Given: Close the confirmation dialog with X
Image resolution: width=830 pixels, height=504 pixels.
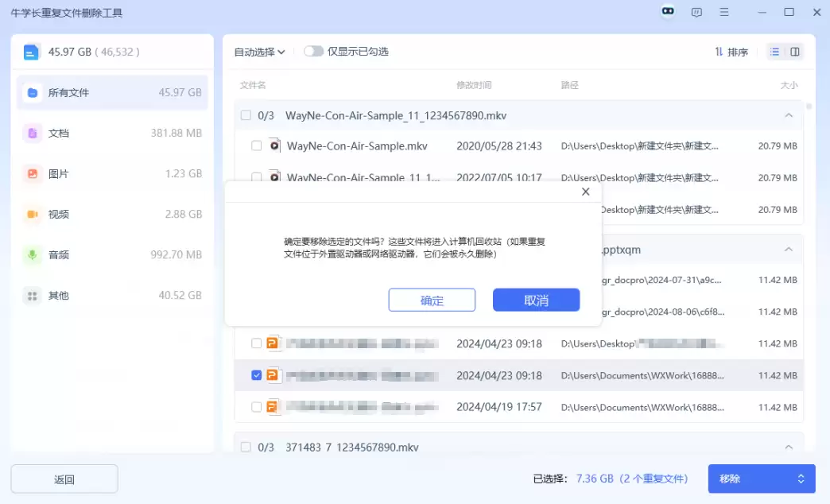Looking at the screenshot, I should (x=585, y=192).
